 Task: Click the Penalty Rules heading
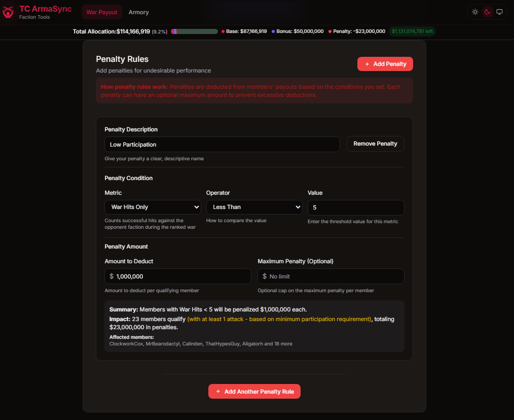(x=122, y=59)
